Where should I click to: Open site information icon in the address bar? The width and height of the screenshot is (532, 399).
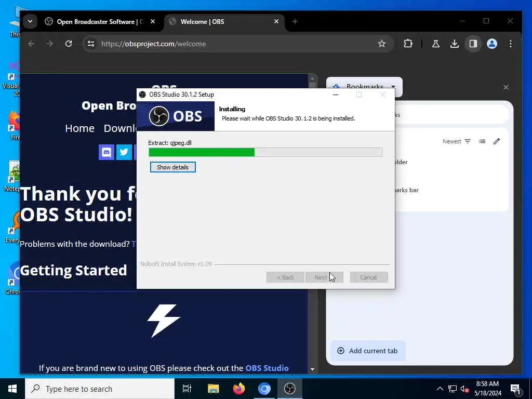[x=91, y=44]
